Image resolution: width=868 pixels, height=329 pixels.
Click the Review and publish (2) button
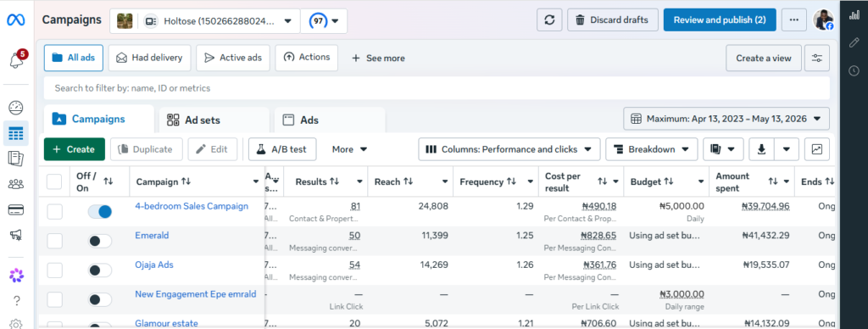[720, 20]
